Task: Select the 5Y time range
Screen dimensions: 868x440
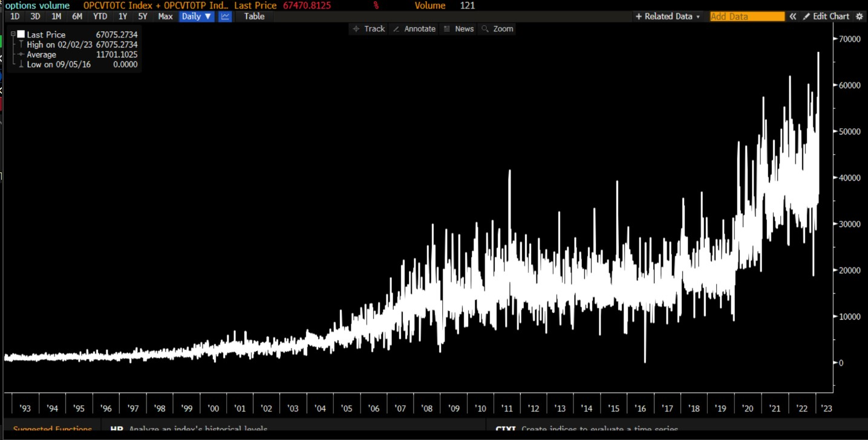Action: [142, 16]
